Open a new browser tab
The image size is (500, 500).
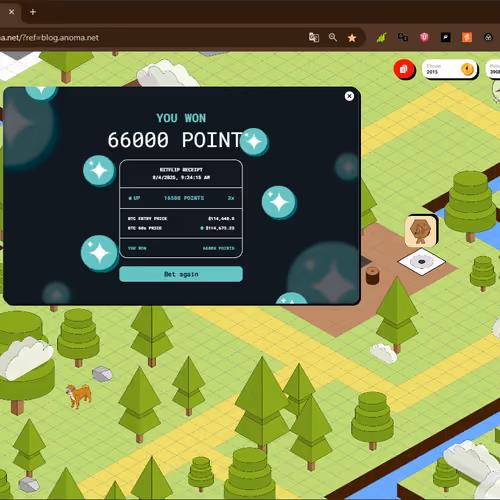(33, 12)
